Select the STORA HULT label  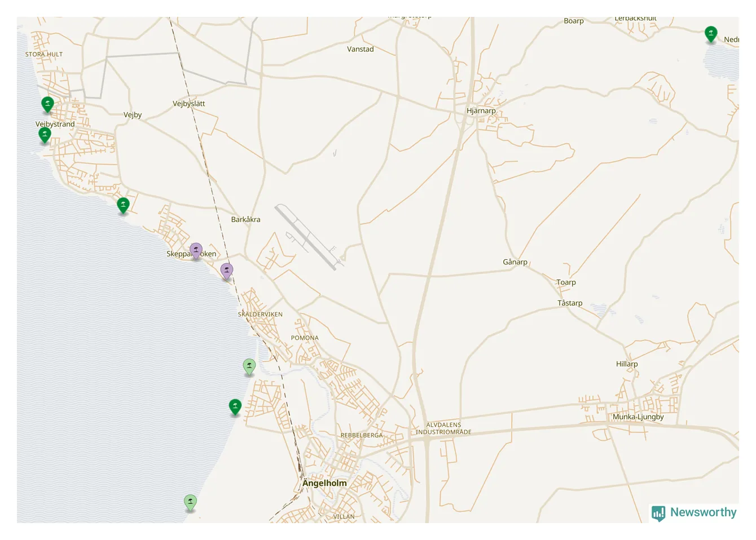tap(44, 55)
